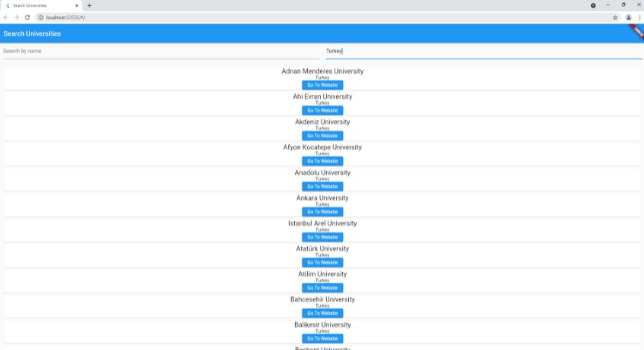Screen dimensions: 644x350
Task: Go To Website for Akdeniz University
Action: pos(322,136)
